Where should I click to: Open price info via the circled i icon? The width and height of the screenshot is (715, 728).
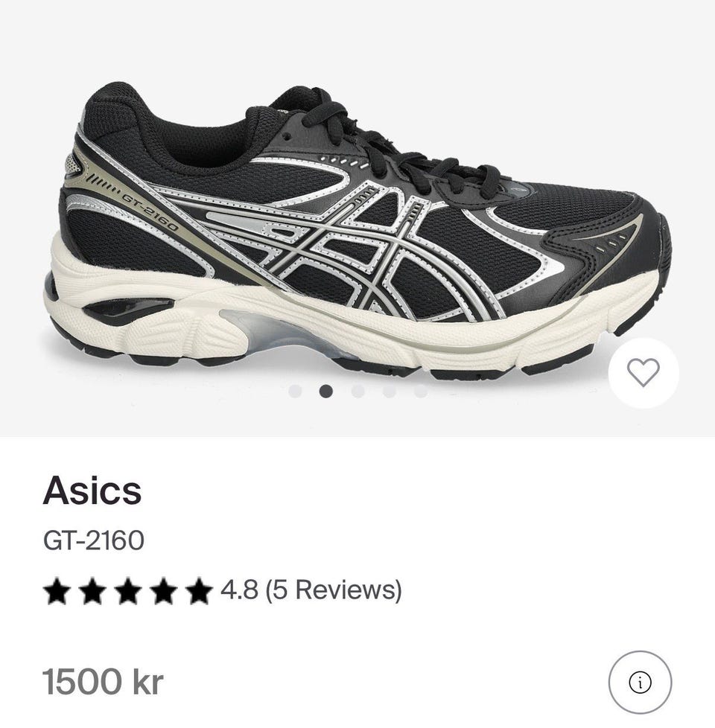(x=641, y=683)
